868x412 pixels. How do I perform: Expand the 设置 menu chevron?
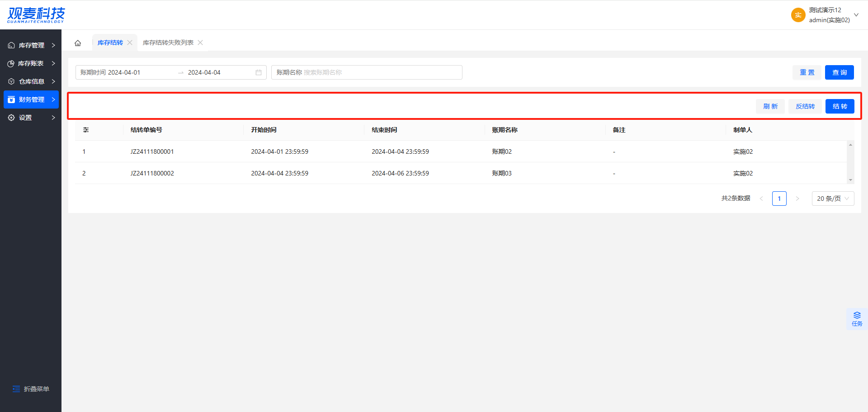(x=53, y=118)
